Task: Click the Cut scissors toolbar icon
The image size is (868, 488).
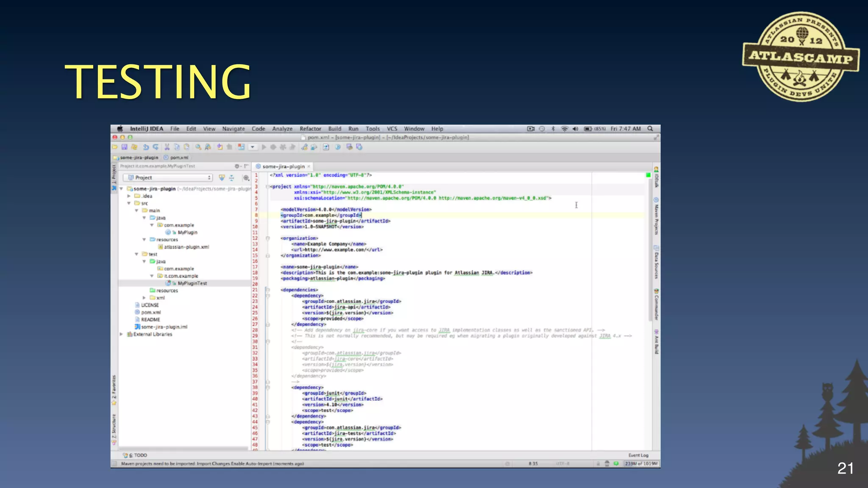Action: click(x=167, y=147)
